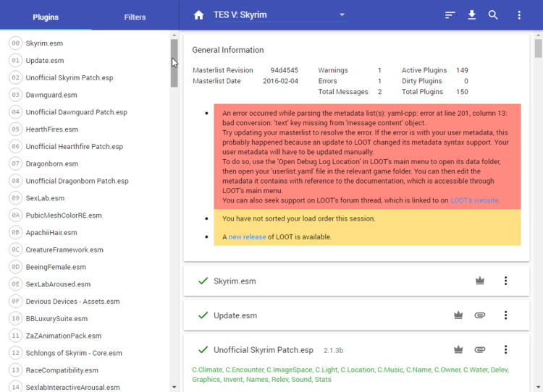
Task: Open the LOOT's website link
Action: click(x=474, y=200)
